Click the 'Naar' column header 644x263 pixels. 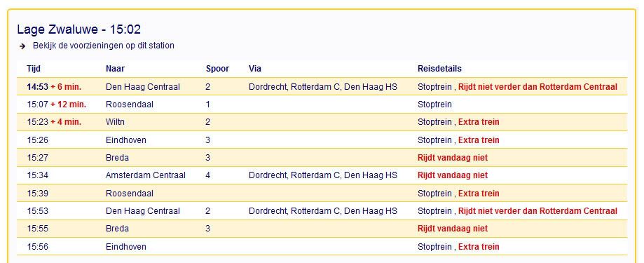pos(115,69)
